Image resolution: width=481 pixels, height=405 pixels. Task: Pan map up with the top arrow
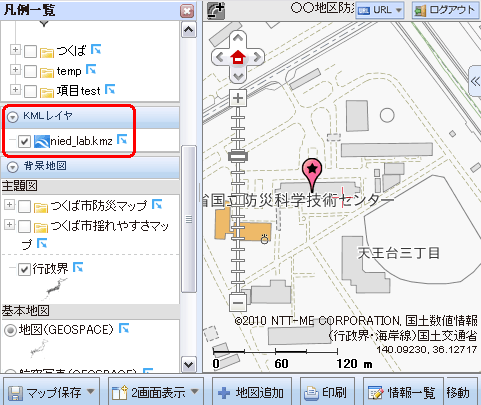coord(238,38)
